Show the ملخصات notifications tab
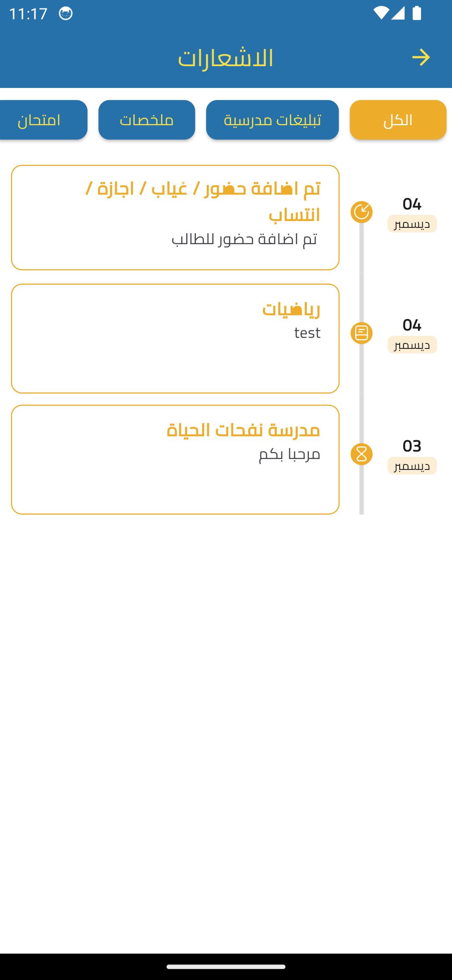 click(147, 120)
